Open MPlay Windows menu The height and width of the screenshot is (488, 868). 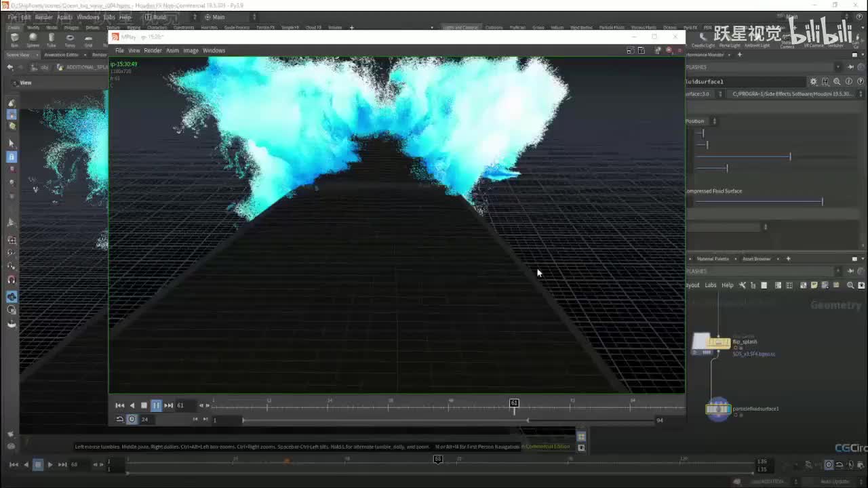point(214,51)
